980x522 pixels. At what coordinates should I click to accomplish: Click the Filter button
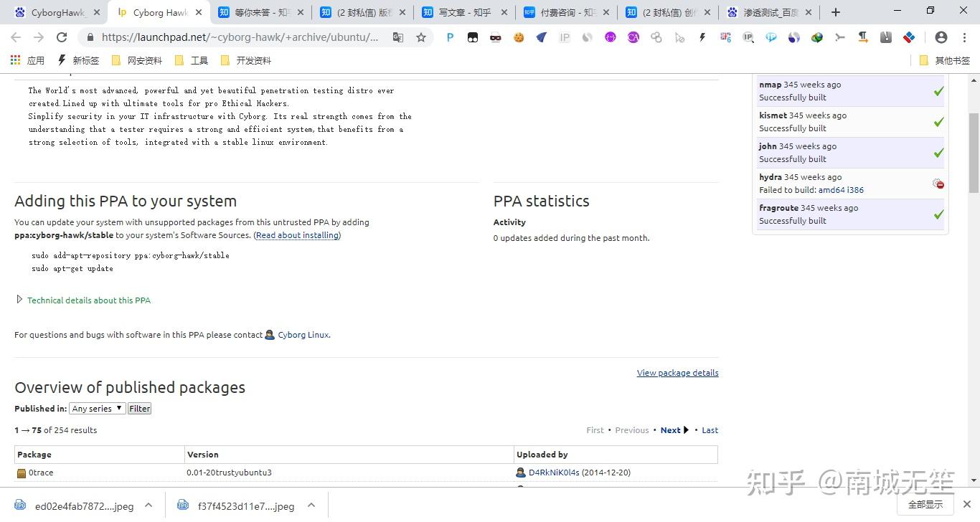point(140,409)
